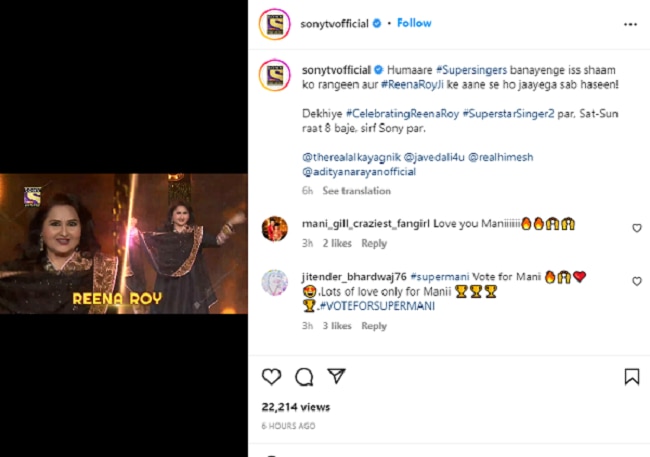Open more options ellipsis menu

[631, 23]
